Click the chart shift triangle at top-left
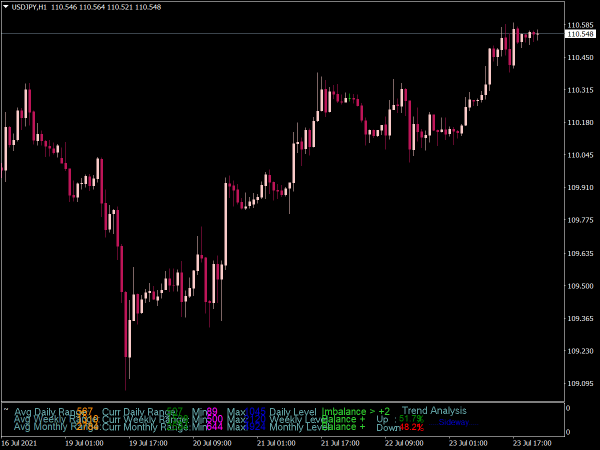600x450 pixels. [x=6, y=7]
